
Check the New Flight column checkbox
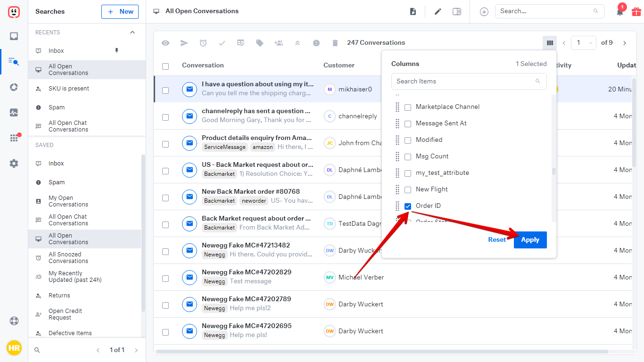pos(408,190)
